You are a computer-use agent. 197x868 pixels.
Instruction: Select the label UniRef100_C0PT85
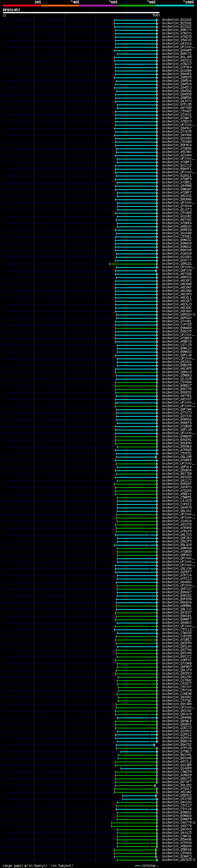pyautogui.click(x=176, y=325)
